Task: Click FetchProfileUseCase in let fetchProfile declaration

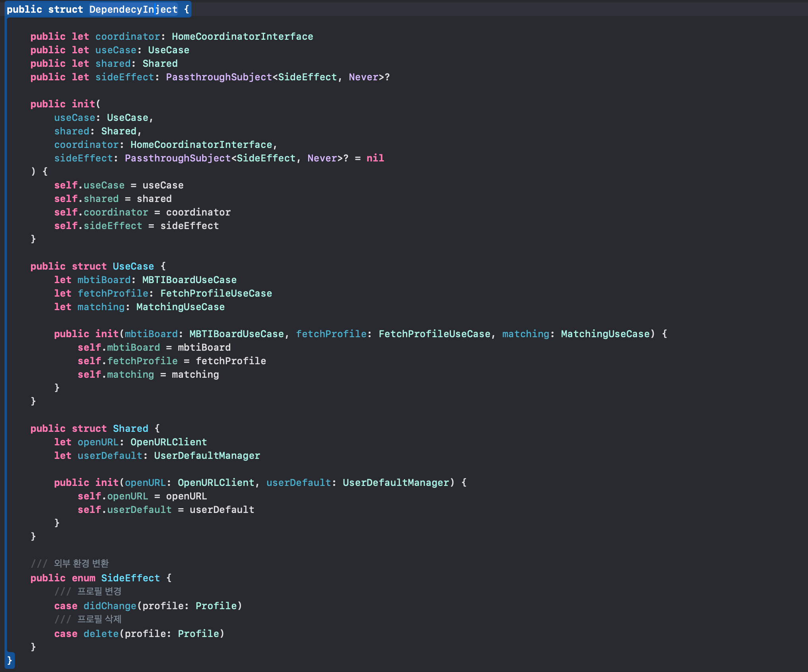Action: (x=216, y=293)
